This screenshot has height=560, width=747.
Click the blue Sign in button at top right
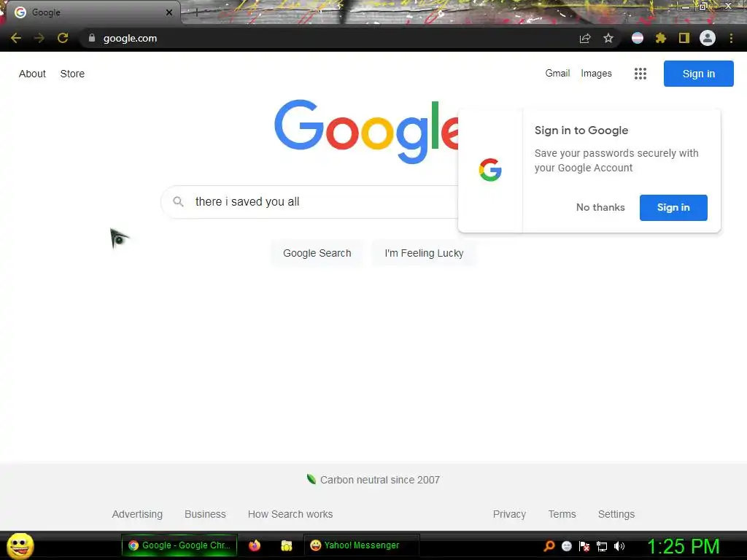click(x=698, y=74)
